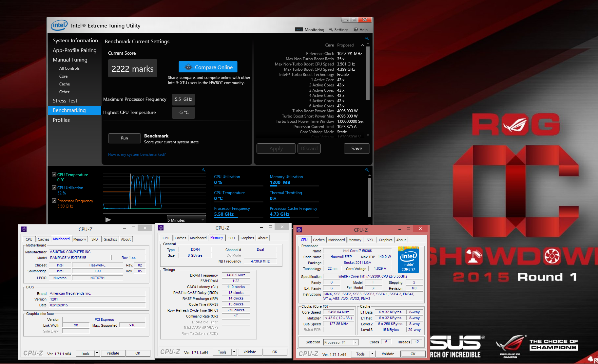Click up arrow of monitor panel scrollbar
This screenshot has height=364, width=598.
point(370,175)
